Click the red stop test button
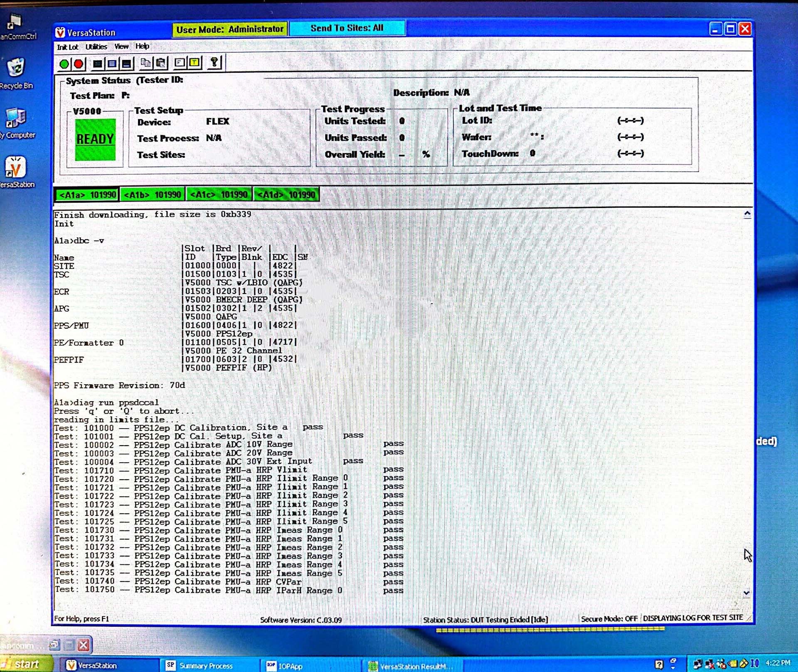798x672 pixels. [x=78, y=64]
